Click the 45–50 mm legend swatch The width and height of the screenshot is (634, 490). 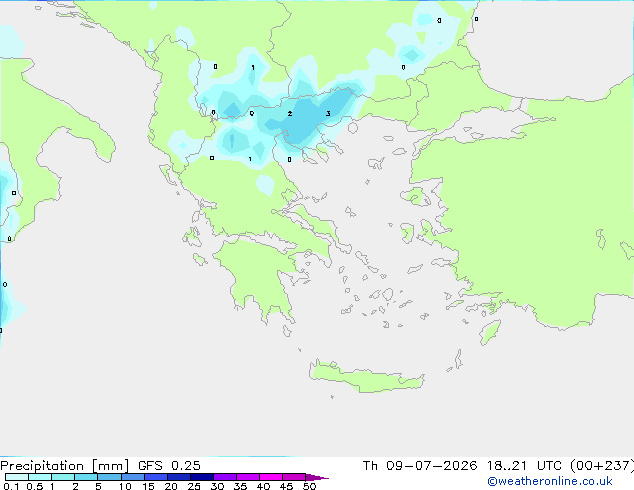coord(294,477)
